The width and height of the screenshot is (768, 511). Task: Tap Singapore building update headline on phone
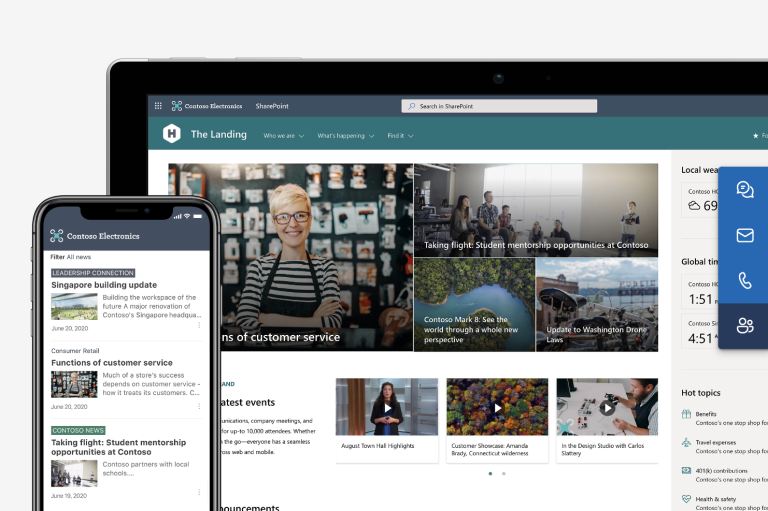click(x=104, y=285)
